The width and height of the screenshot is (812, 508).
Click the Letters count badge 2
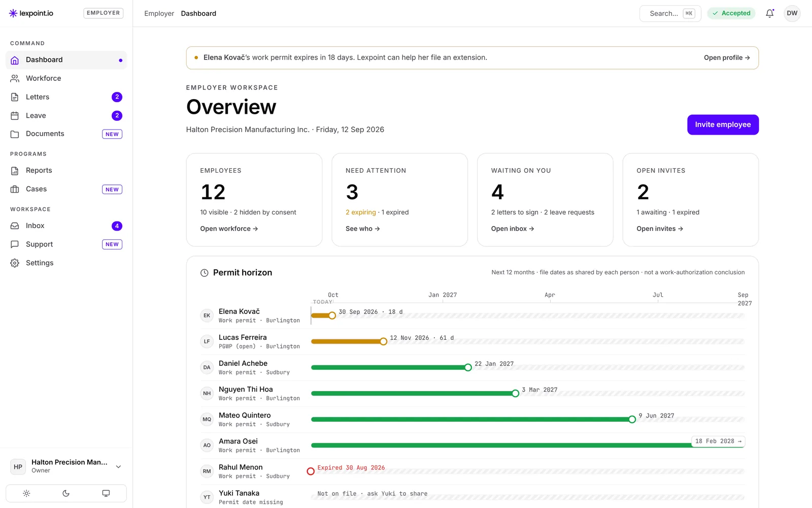coord(117,97)
